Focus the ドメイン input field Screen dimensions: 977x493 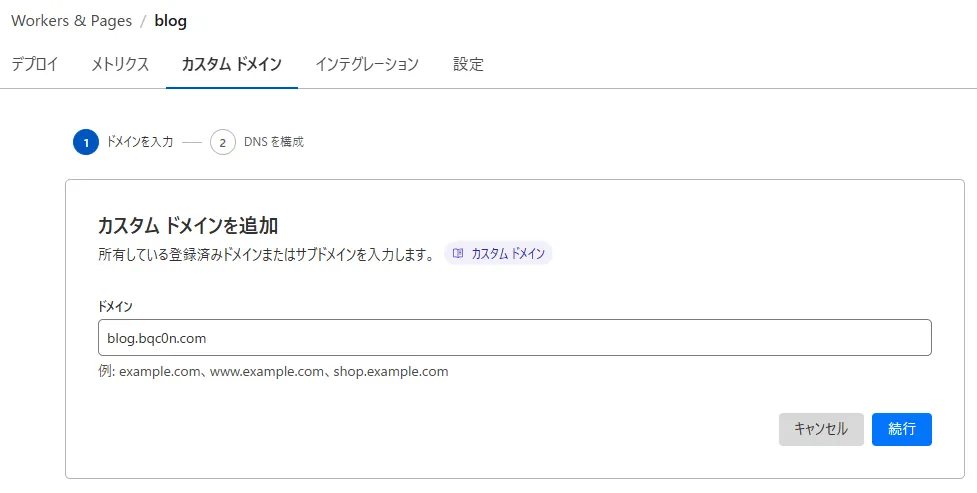pos(515,338)
